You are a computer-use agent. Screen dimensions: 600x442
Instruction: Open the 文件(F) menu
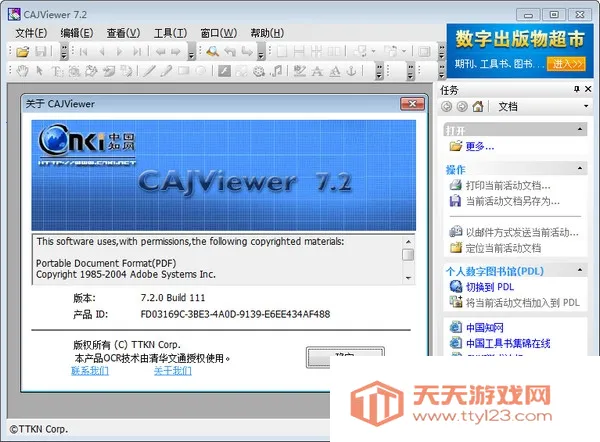31,33
